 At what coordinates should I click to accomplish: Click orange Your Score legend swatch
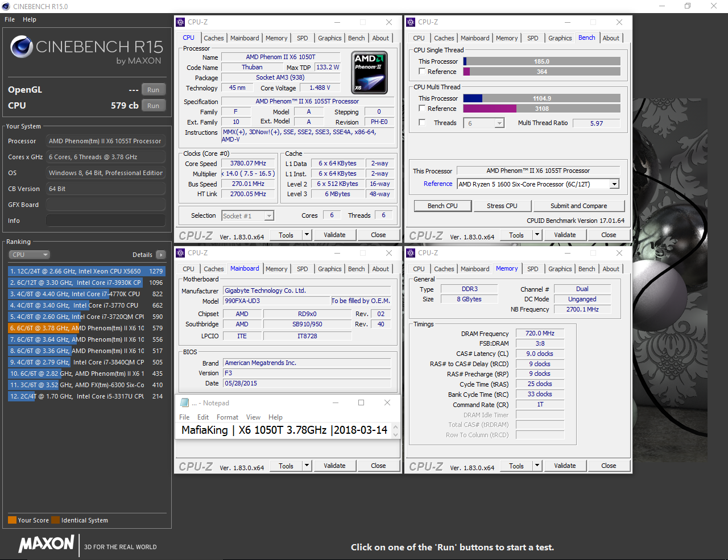coord(12,520)
